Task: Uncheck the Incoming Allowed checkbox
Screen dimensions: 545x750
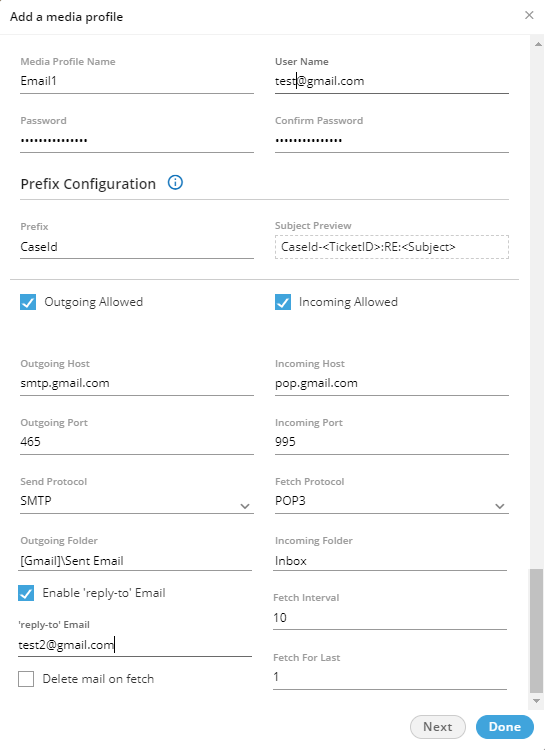Action: (x=283, y=302)
